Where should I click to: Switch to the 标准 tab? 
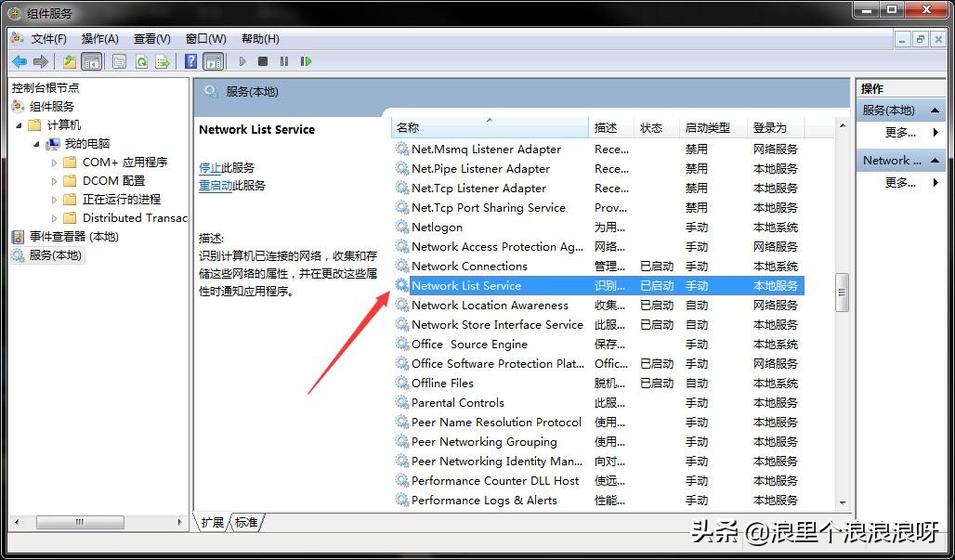pyautogui.click(x=244, y=523)
